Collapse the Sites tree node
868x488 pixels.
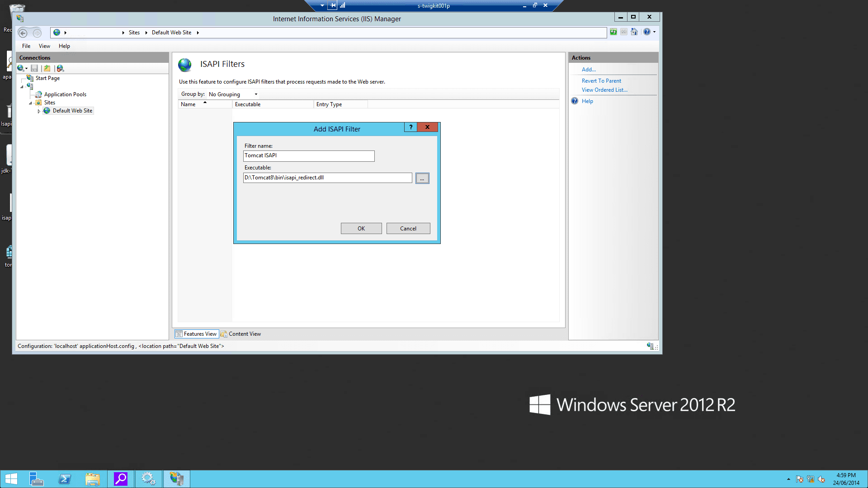pyautogui.click(x=31, y=103)
